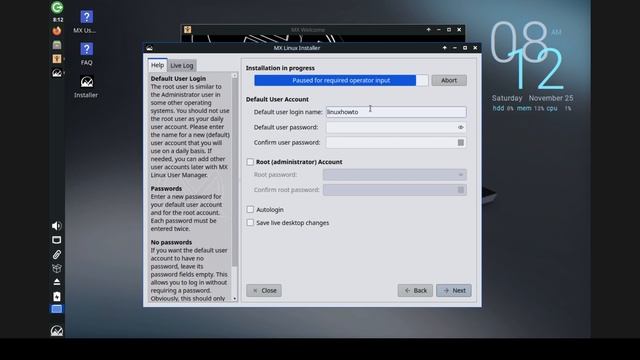Launch Firefox from the side panel

[57, 31]
